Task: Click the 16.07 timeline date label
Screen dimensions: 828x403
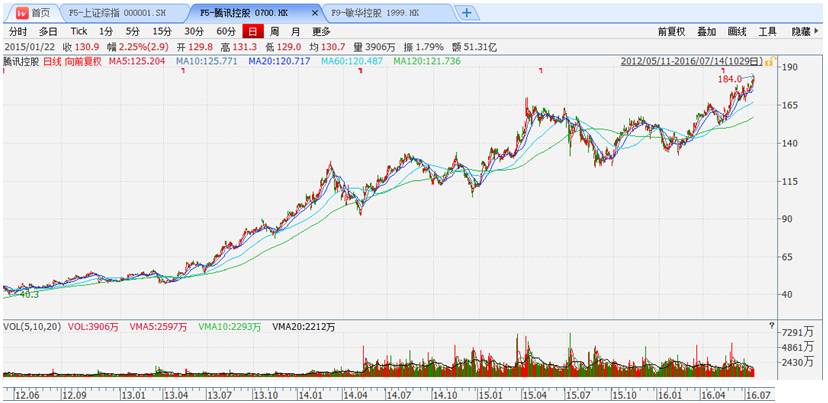Action: click(760, 395)
